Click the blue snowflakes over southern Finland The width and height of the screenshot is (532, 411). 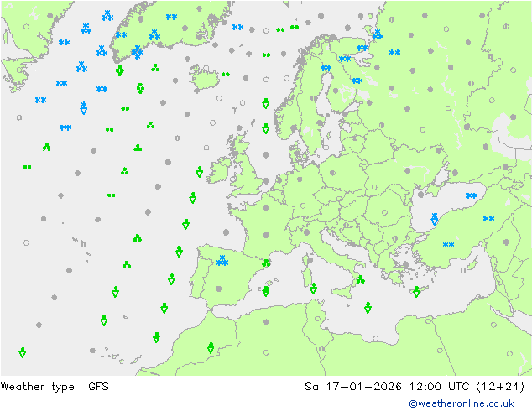click(x=357, y=81)
